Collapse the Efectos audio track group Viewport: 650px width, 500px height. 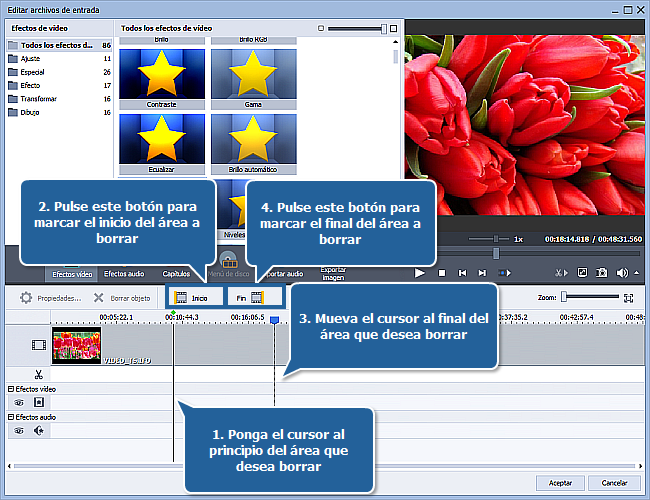coord(11,417)
